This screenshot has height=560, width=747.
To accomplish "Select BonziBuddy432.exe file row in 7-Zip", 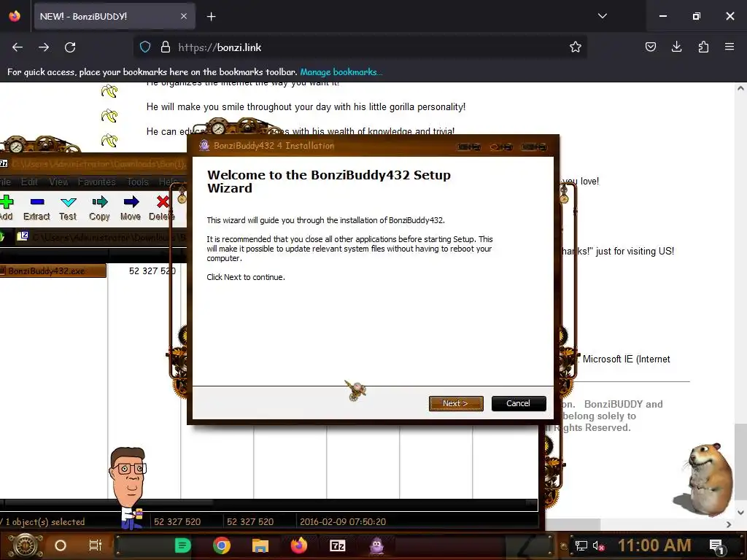I will click(53, 271).
